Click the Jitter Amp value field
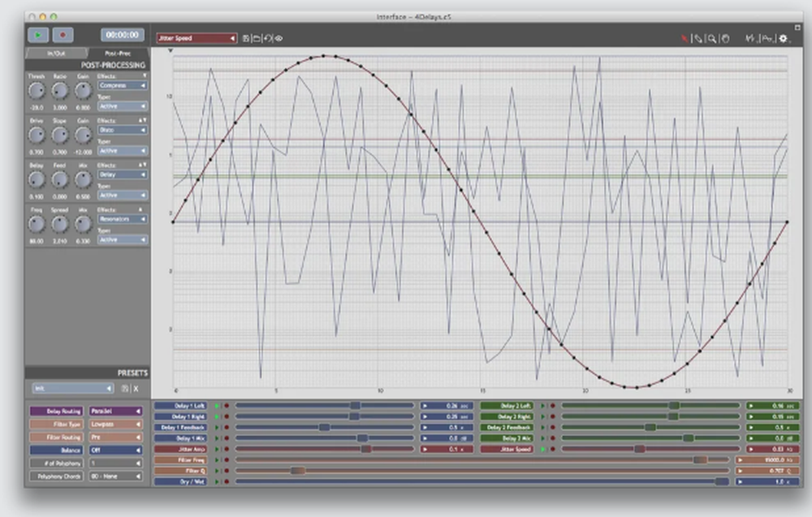 point(447,449)
